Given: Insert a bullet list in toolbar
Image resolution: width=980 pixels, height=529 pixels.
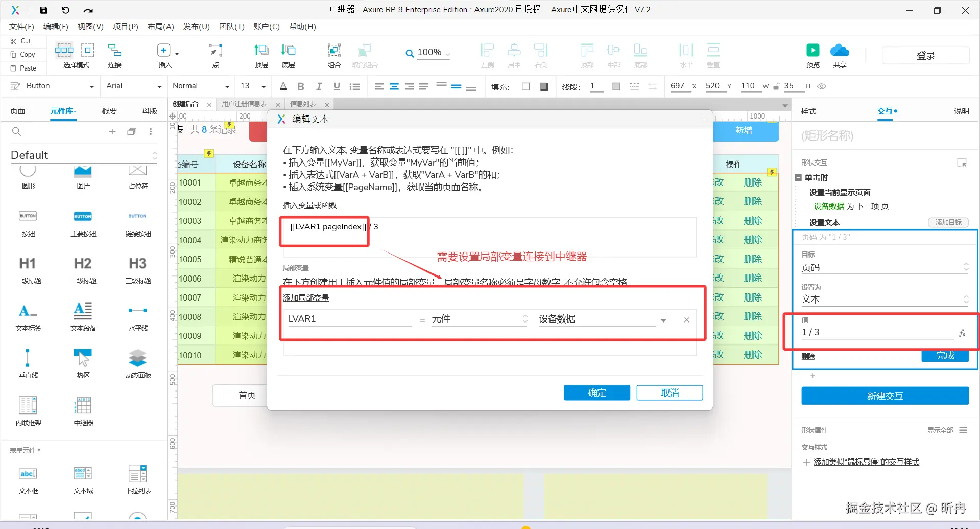Looking at the screenshot, I should pos(354,86).
